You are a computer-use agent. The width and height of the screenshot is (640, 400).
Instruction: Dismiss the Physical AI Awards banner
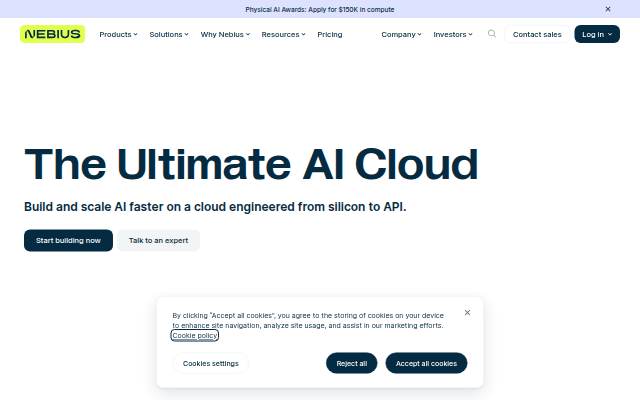pyautogui.click(x=608, y=9)
